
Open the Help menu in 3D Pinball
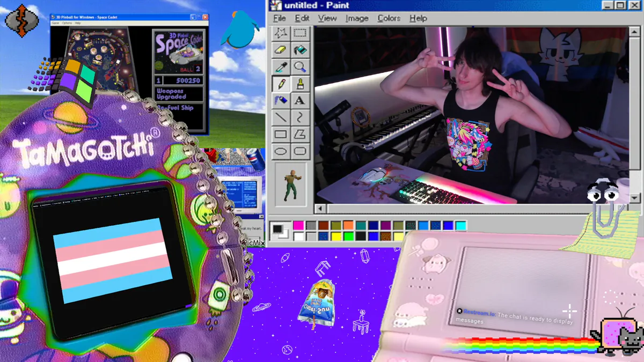[x=78, y=23]
